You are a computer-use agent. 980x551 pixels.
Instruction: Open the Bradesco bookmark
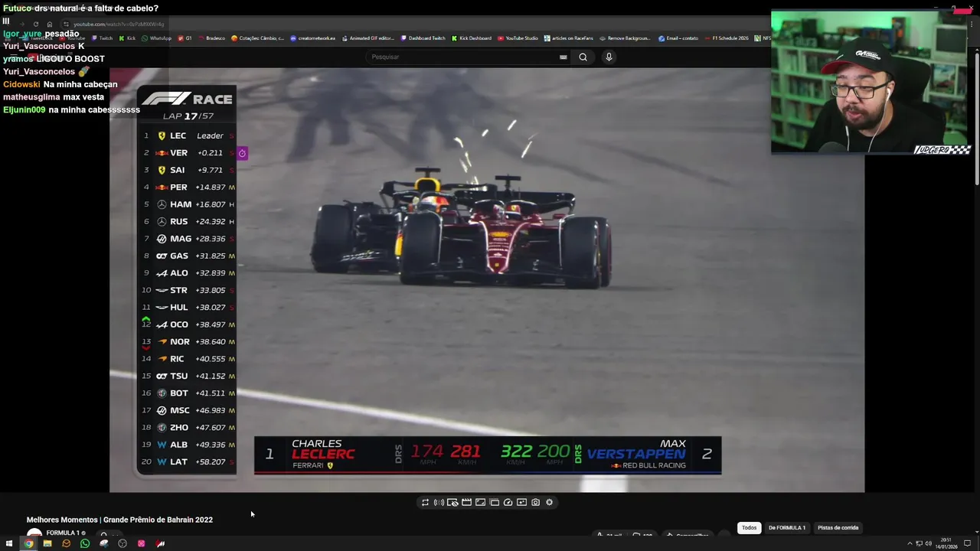point(212,38)
